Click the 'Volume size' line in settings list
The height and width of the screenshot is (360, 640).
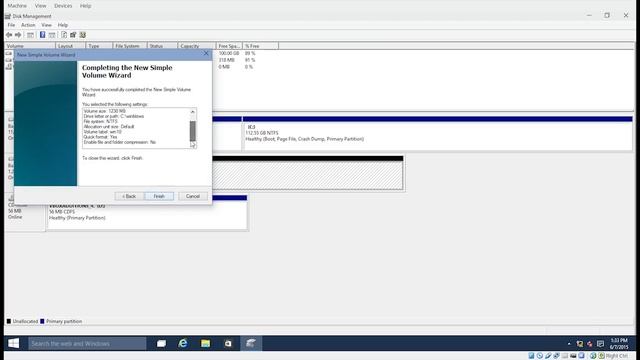[105, 111]
